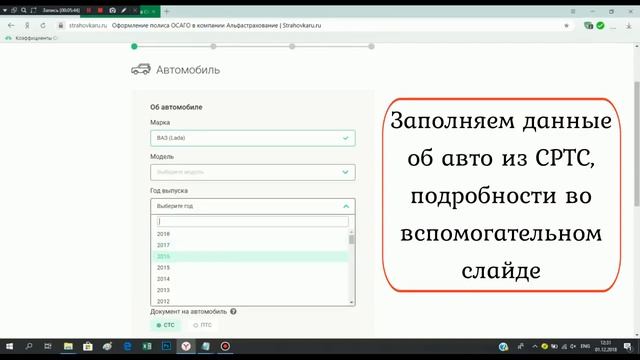
Task: Open the Yandex browser hamburger menu
Action: click(573, 11)
